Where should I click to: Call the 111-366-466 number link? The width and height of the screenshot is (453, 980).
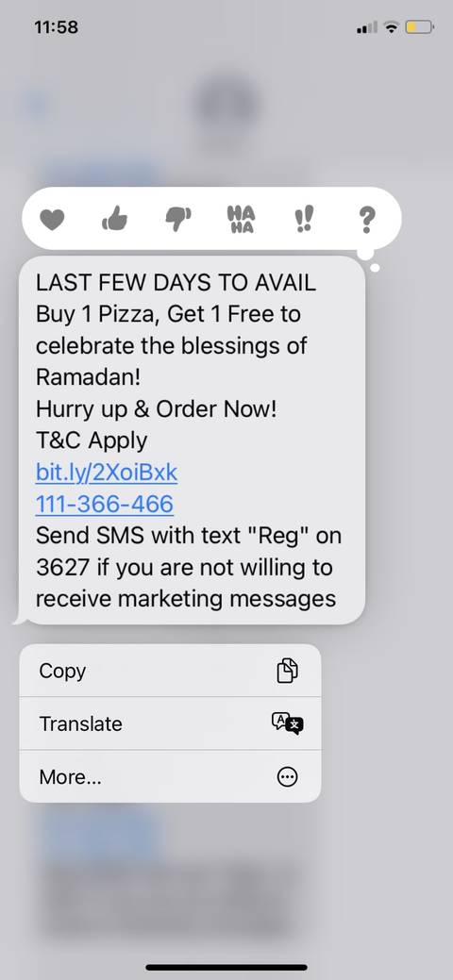coord(105,505)
